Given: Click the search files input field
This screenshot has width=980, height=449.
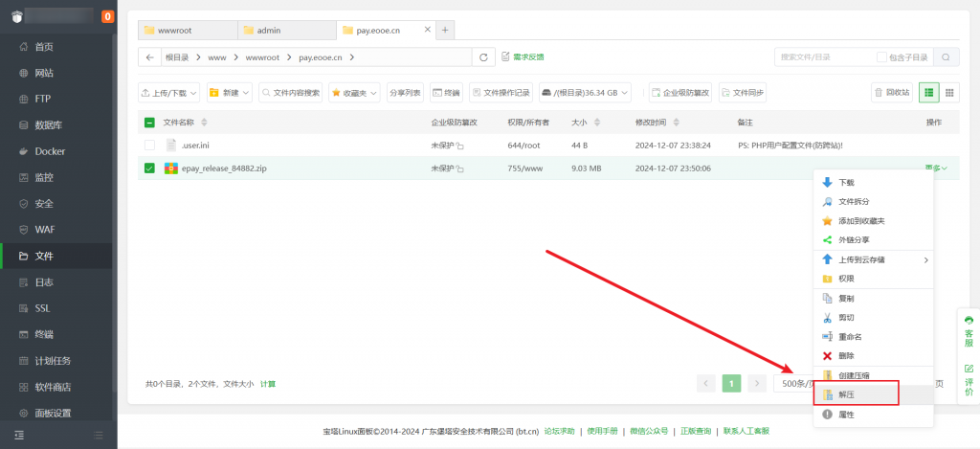Looking at the screenshot, I should tap(825, 57).
